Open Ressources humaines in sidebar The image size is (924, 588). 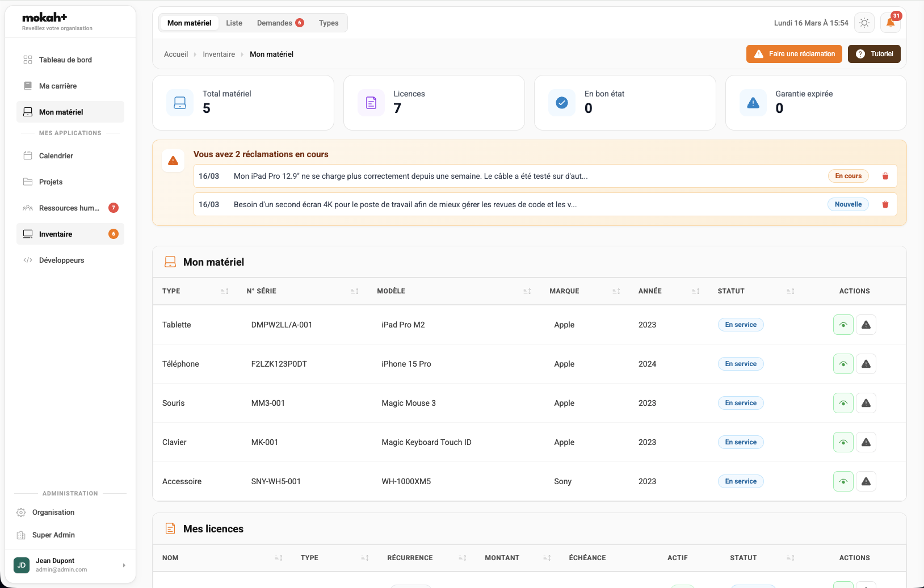point(69,208)
